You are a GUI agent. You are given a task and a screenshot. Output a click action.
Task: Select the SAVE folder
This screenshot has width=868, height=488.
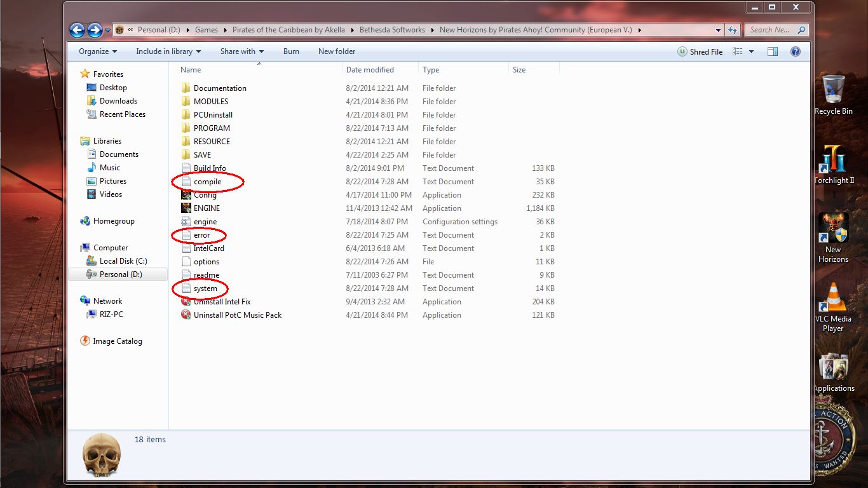click(202, 154)
